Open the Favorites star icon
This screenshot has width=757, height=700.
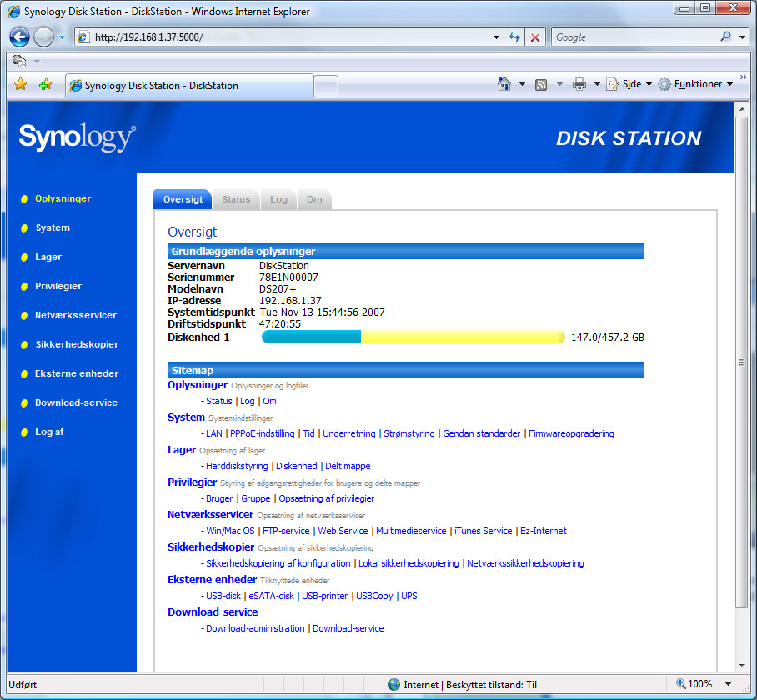(21, 85)
